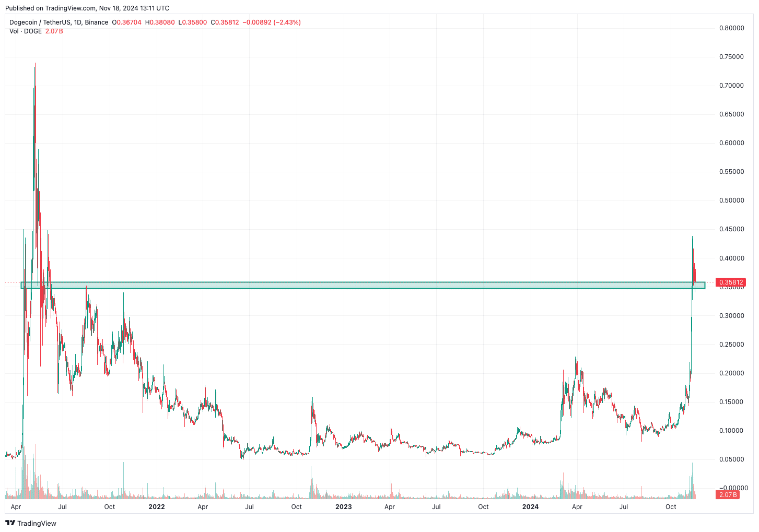The height and width of the screenshot is (532, 759).
Task: Click the close value C0.35812 in the legend
Action: pos(225,22)
